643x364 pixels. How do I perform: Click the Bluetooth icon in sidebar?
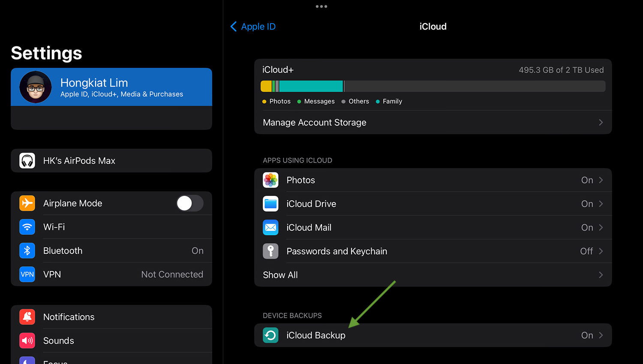pyautogui.click(x=27, y=251)
